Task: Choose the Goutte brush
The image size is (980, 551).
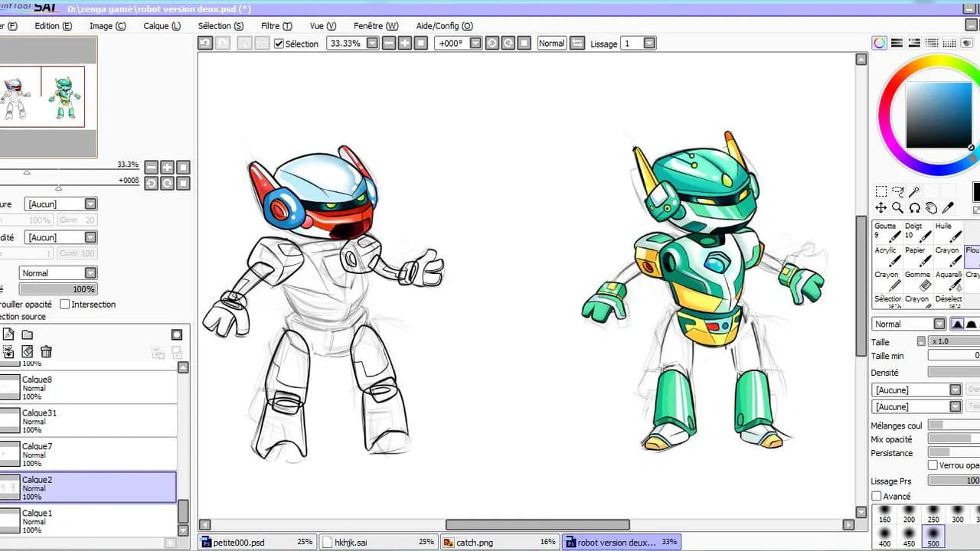Action: (887, 232)
